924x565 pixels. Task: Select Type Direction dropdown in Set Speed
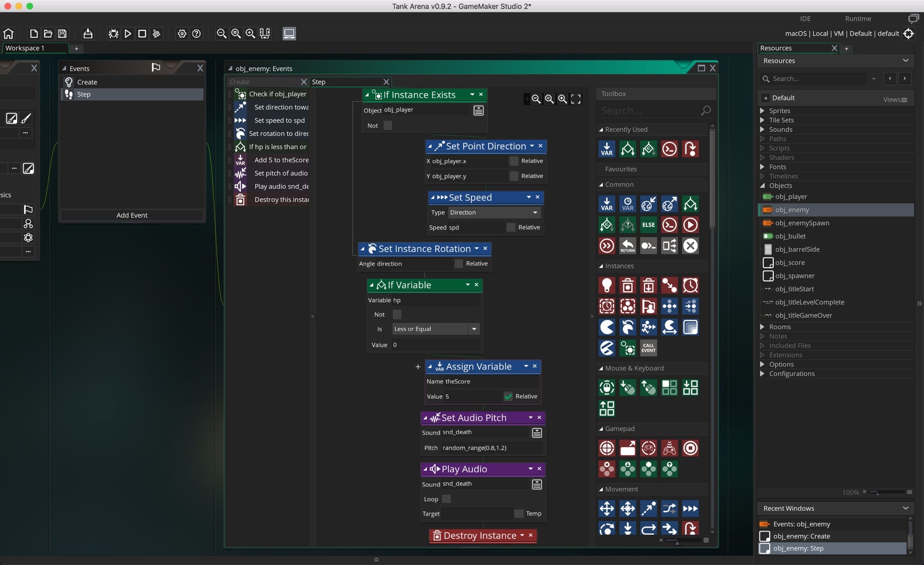(494, 212)
